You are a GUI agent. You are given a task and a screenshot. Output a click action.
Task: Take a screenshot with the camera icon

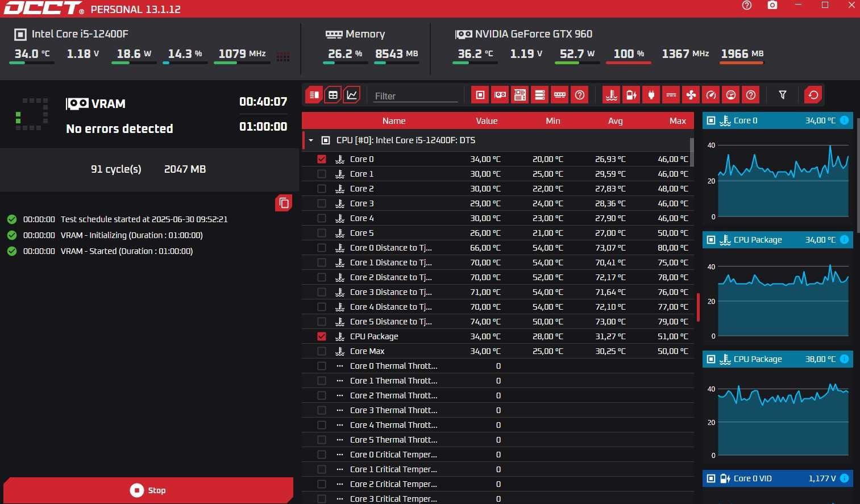click(772, 5)
